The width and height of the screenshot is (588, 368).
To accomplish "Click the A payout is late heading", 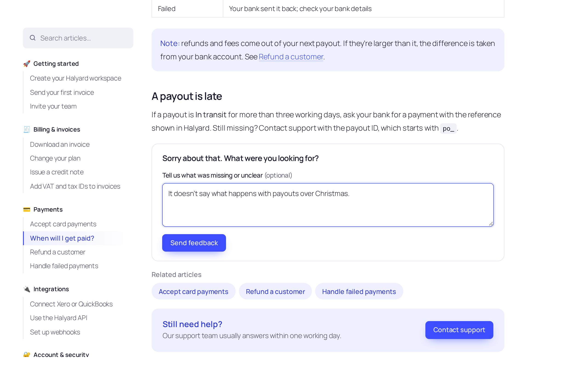I will click(x=187, y=96).
